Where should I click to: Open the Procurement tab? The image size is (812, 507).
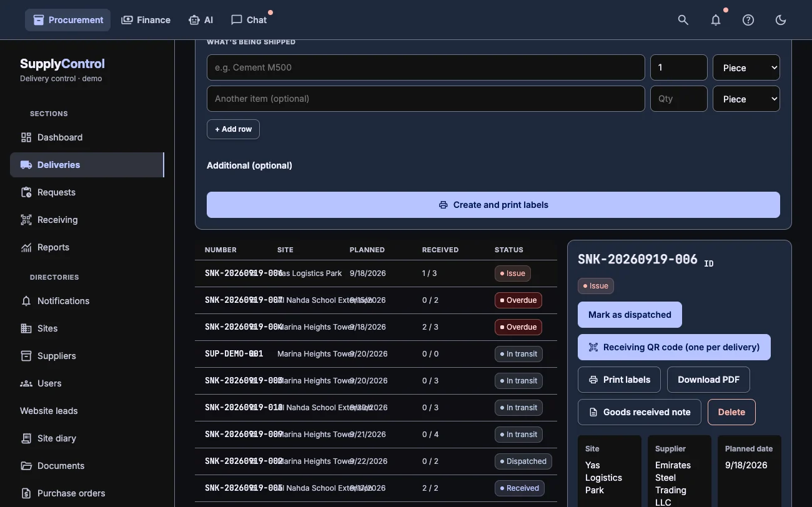(x=68, y=20)
